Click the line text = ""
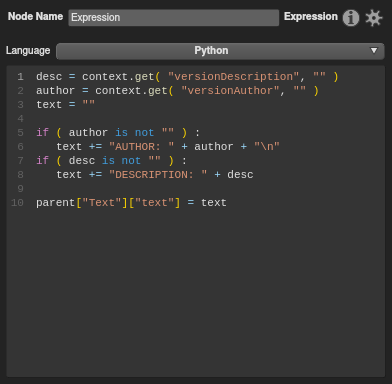392x384 pixels. pyautogui.click(x=66, y=105)
